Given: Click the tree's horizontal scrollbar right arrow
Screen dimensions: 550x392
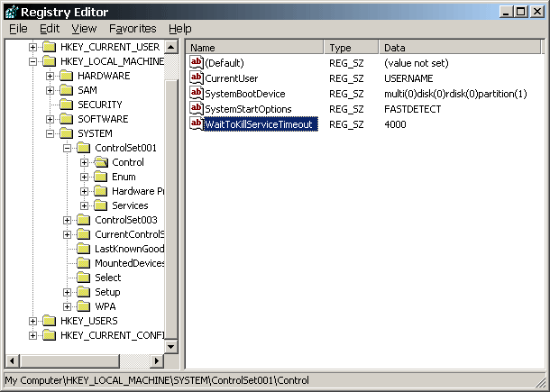Looking at the screenshot, I should (155, 361).
